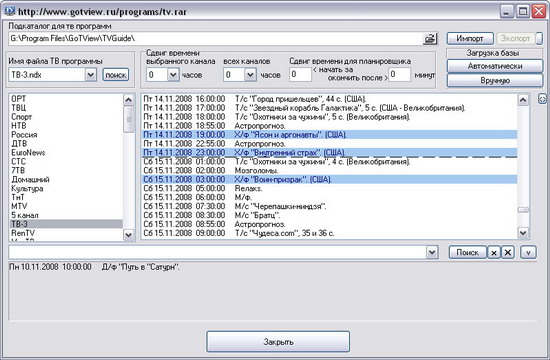Expand the search text history dropdown
This screenshot has width=550, height=360.
point(432,252)
